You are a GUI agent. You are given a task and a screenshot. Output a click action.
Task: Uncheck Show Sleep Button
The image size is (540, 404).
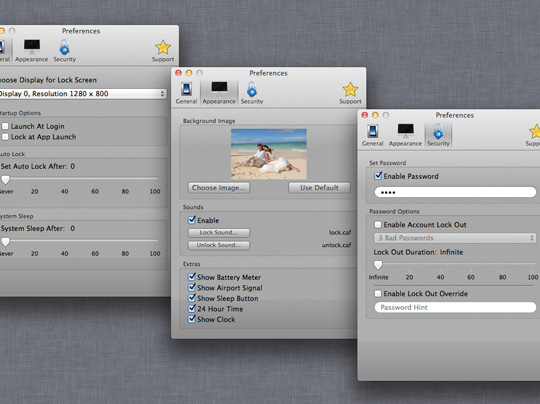192,298
